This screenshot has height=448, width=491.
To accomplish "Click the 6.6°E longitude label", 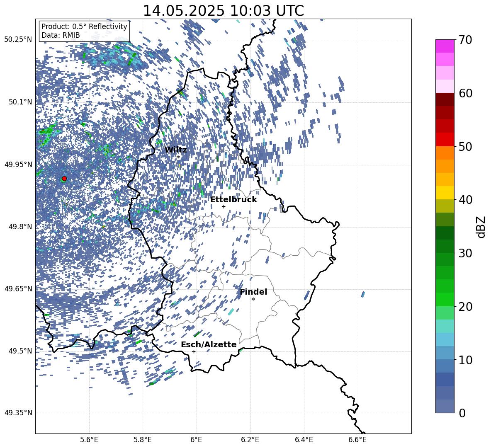I will click(x=357, y=440).
